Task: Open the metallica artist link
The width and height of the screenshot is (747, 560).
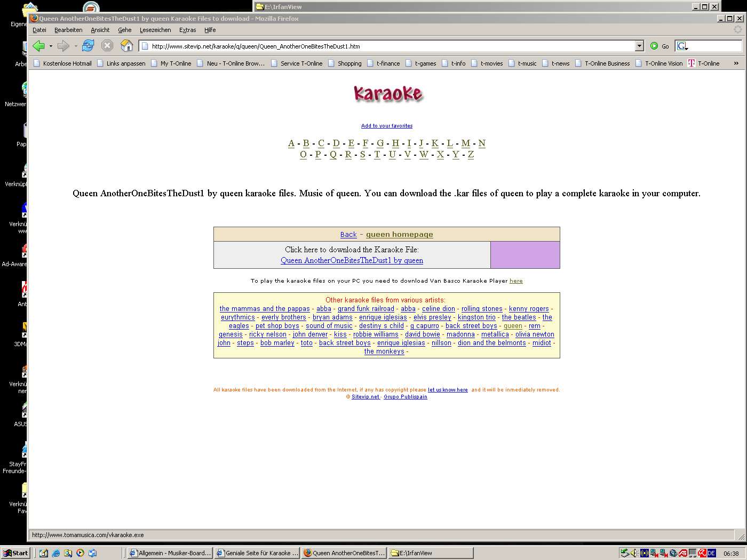Action: [495, 334]
